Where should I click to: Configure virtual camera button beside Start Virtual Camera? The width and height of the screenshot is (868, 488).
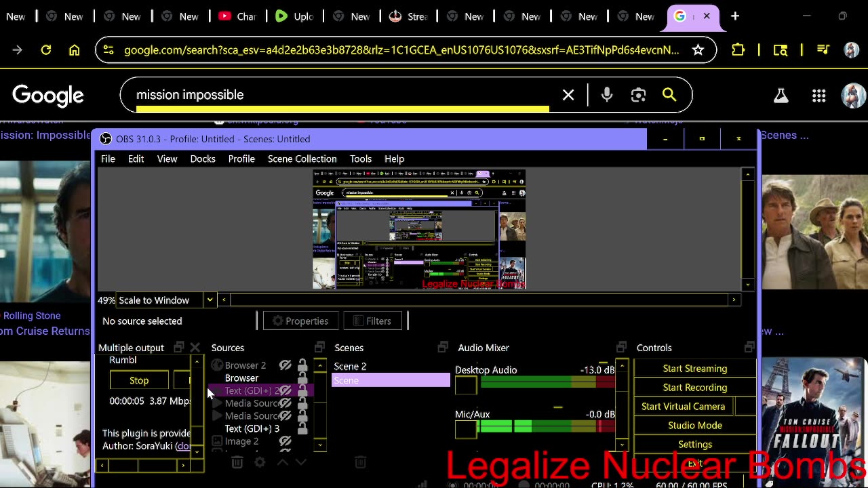tap(745, 407)
